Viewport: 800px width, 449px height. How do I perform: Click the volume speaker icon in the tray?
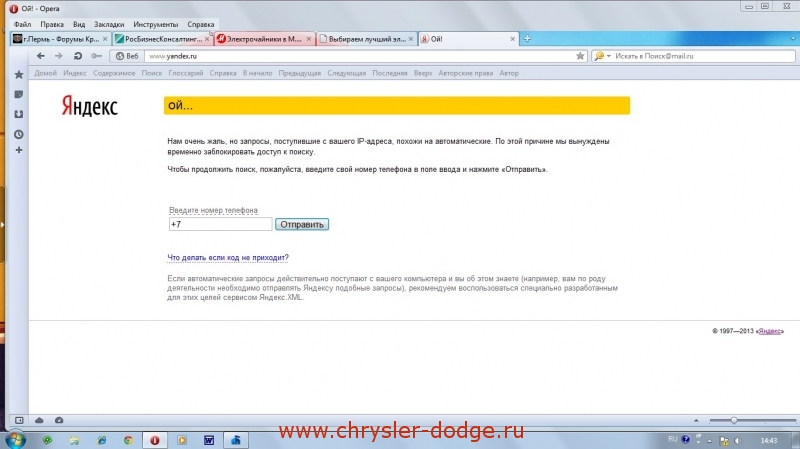coord(738,440)
